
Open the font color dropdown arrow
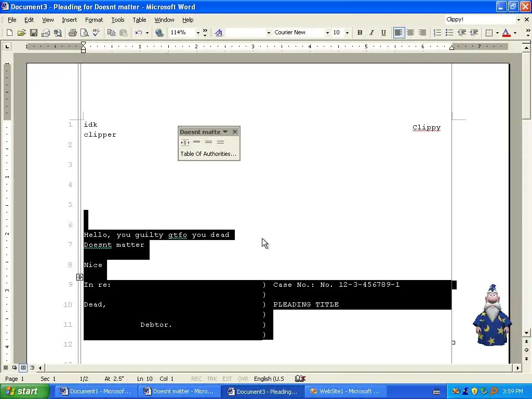pyautogui.click(x=515, y=33)
